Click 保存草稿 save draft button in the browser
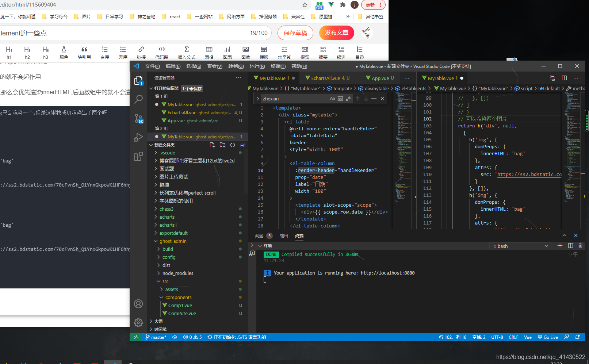This screenshot has height=364, width=589. 295,33
